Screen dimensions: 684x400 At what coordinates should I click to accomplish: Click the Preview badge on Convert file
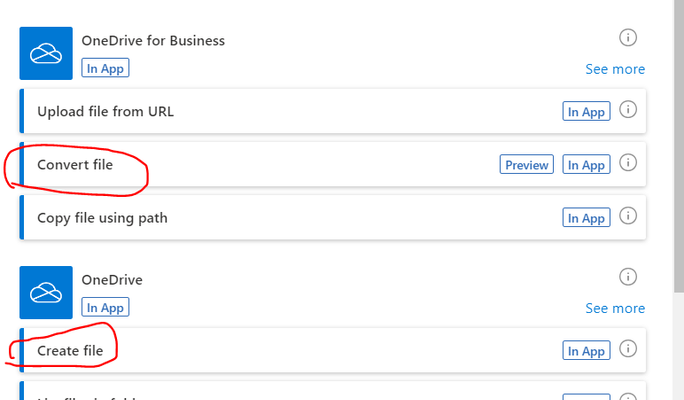(x=526, y=165)
